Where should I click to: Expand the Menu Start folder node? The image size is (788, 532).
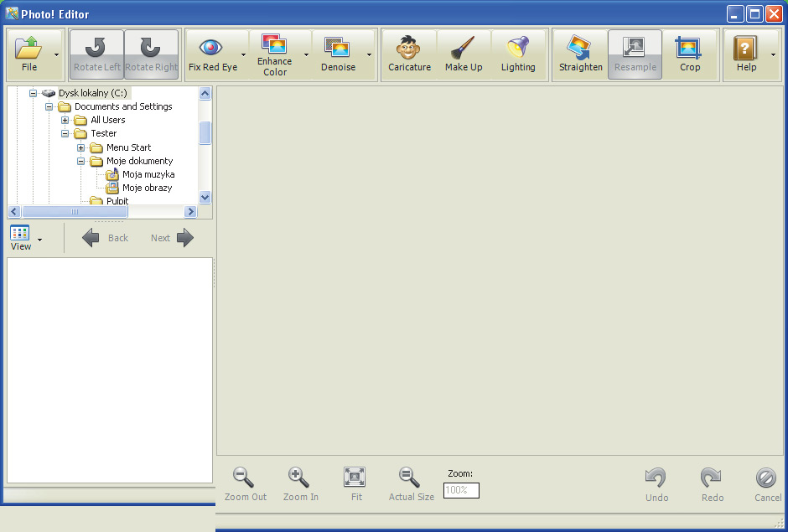pyautogui.click(x=81, y=147)
